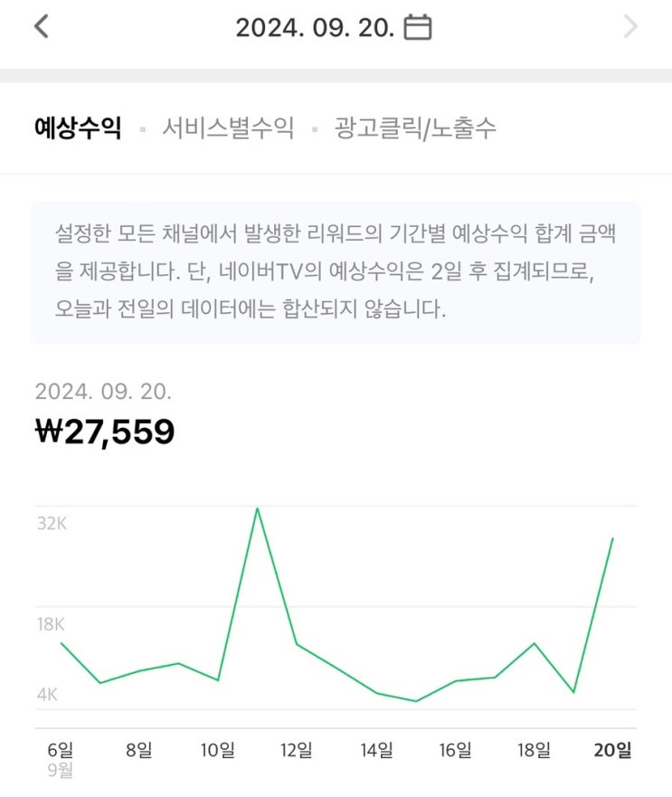Screen dimensions: 672x797
Task: Tap the ₩27,559 revenue amount
Action: 105,432
